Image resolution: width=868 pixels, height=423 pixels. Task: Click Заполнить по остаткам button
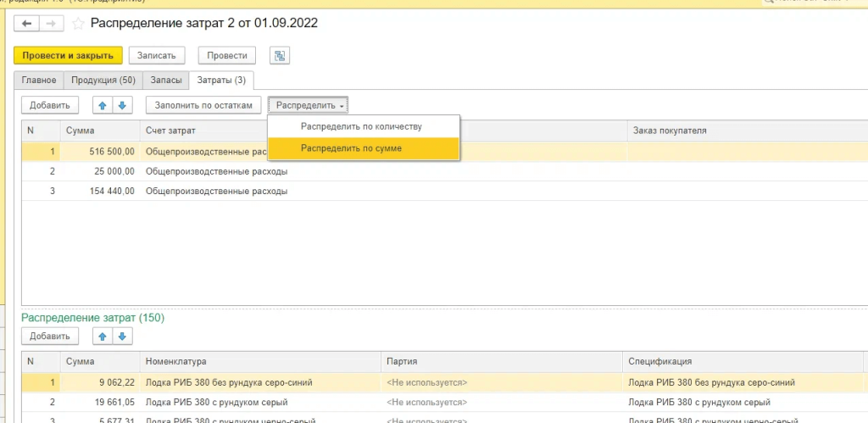pos(203,105)
